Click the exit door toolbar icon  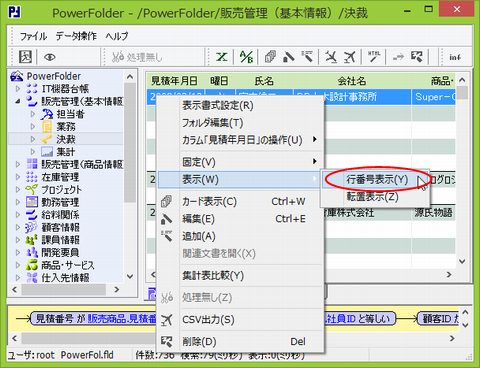point(25,57)
